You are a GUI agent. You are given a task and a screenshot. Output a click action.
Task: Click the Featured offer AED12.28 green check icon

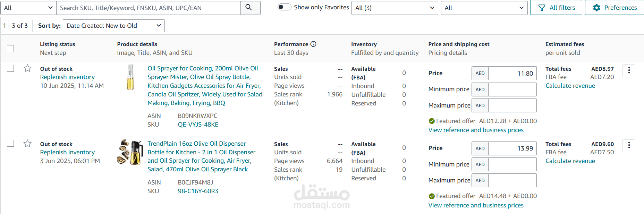click(432, 121)
